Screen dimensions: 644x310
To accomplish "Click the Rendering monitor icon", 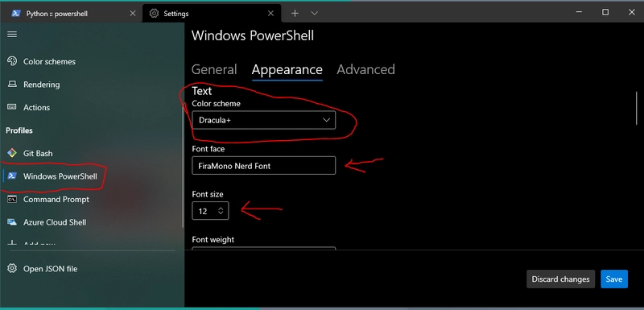I will point(12,85).
